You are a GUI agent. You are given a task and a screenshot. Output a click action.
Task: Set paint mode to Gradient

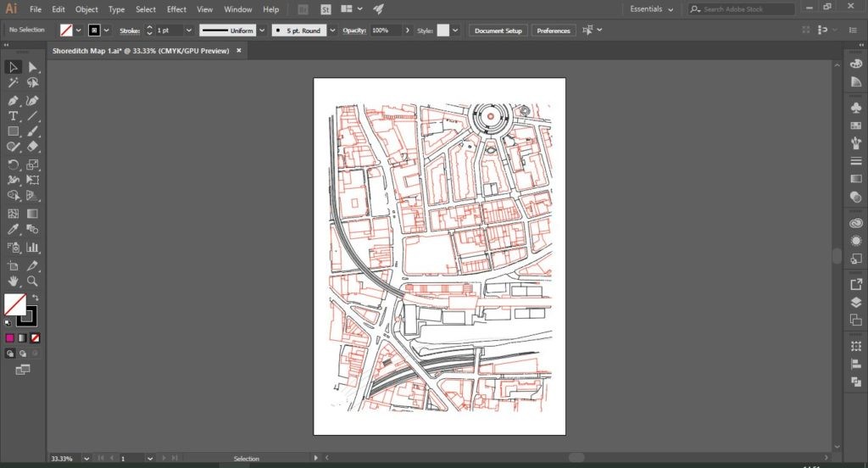[23, 337]
